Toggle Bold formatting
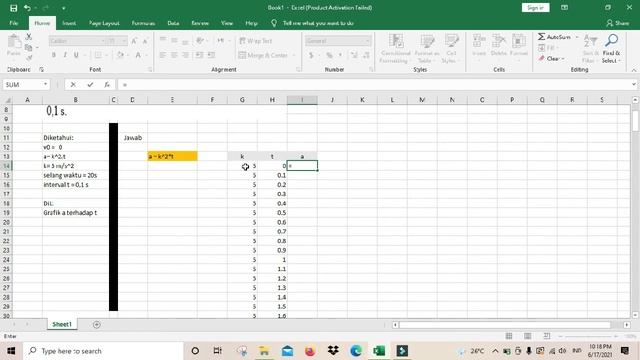Image resolution: width=640 pixels, height=360 pixels. 53,55
